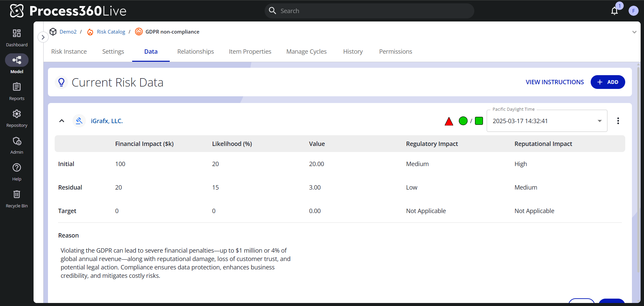
Task: Click into the Search field
Action: pos(369,11)
